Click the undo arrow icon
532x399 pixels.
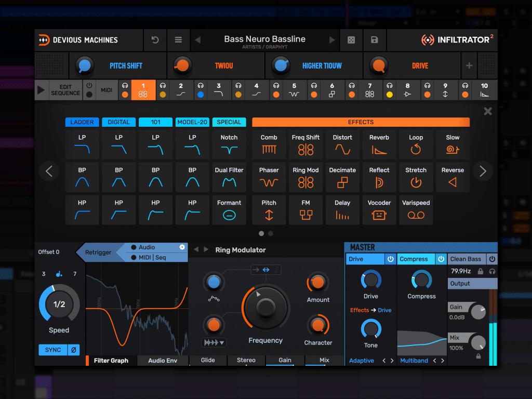(x=155, y=40)
